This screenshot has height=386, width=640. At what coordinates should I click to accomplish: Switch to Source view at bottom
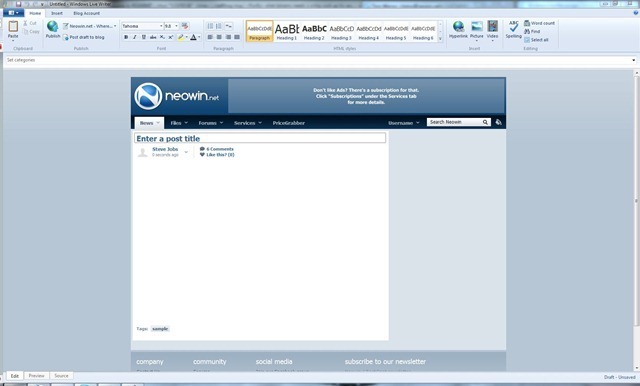coord(61,375)
